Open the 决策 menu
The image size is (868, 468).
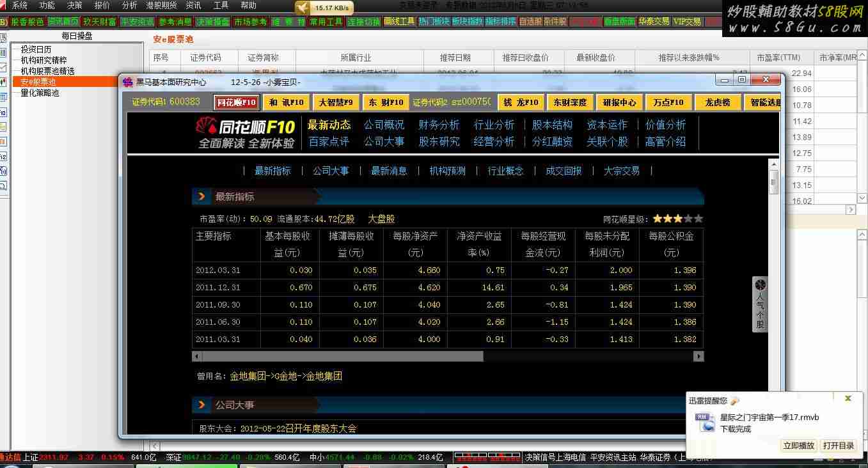tap(75, 5)
